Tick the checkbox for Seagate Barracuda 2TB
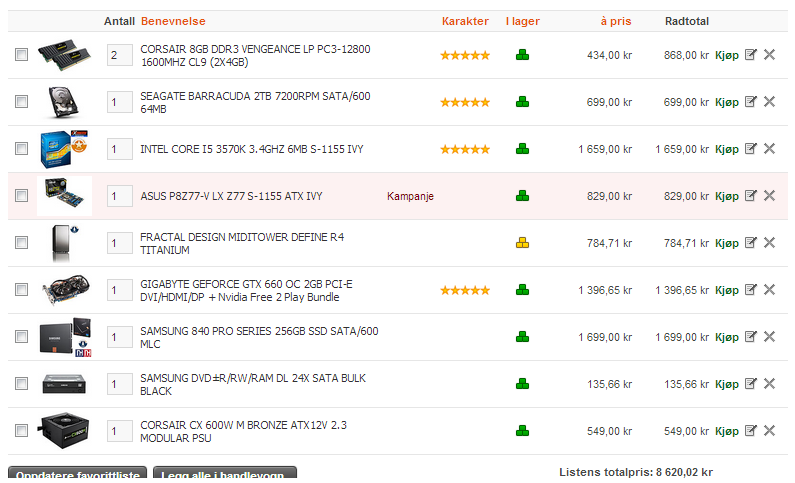The image size is (795, 483). tap(21, 101)
